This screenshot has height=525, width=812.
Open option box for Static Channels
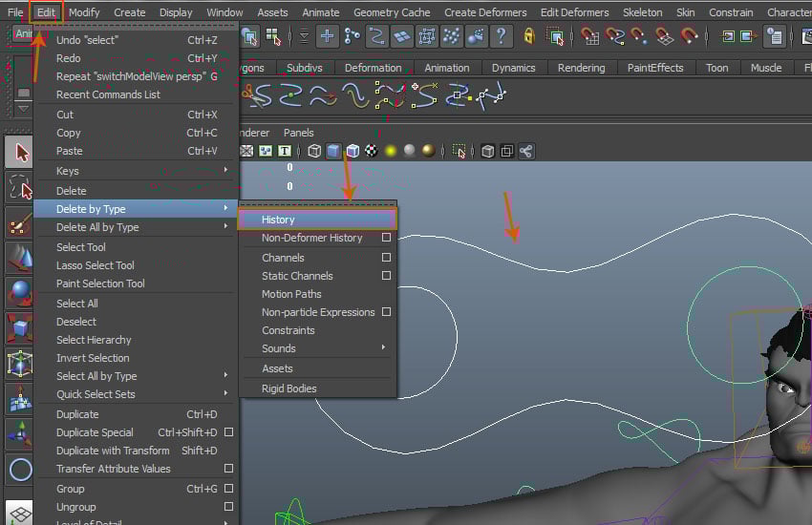pos(387,276)
